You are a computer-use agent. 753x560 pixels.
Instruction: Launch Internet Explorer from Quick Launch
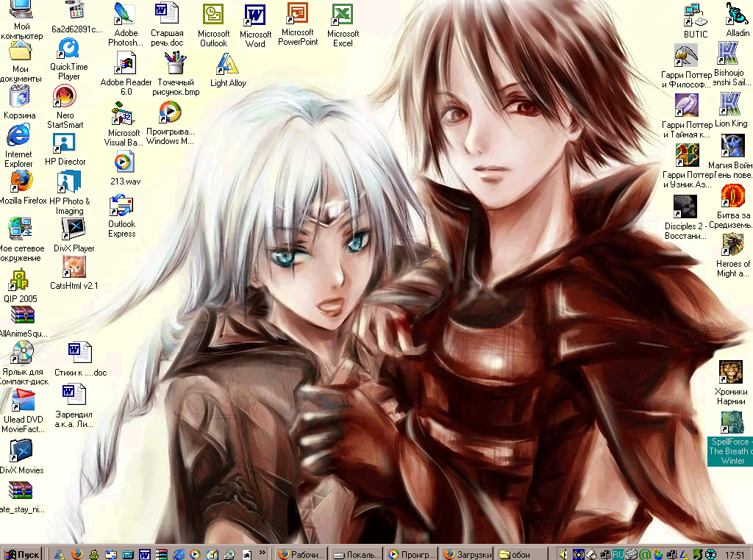(179, 554)
